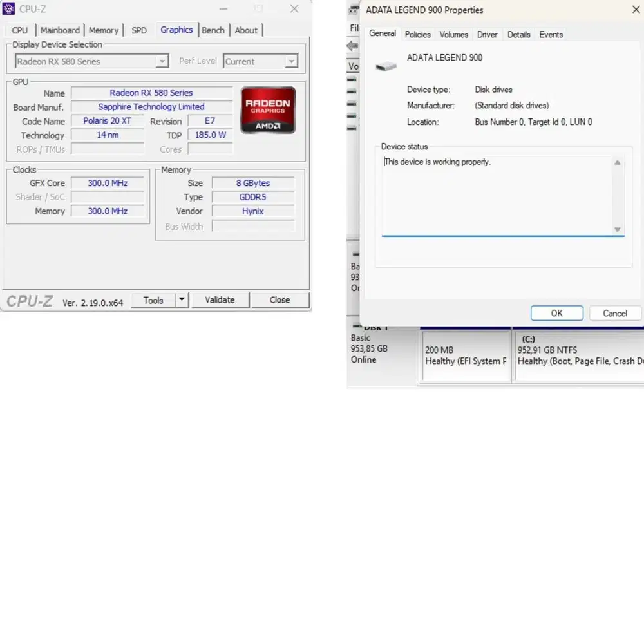Screen dimensions: 644x644
Task: Click the CPU-Z logo at the bottom left
Action: (x=29, y=301)
